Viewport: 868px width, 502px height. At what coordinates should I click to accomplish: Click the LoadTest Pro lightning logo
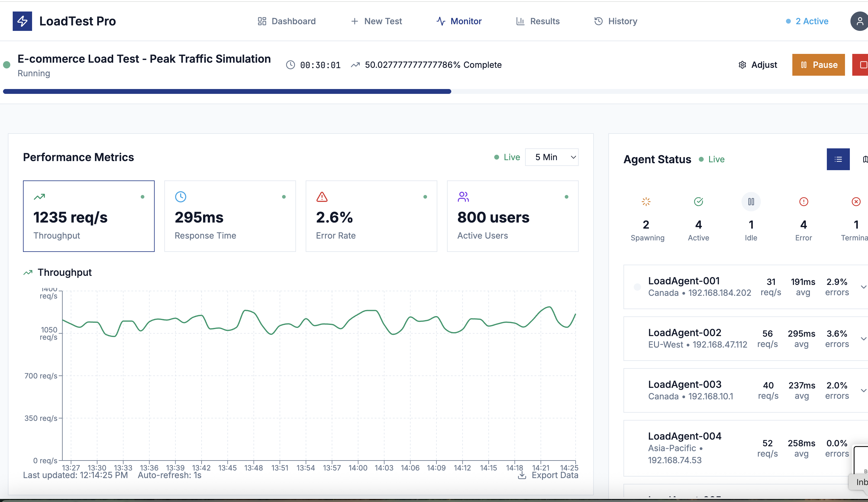(x=22, y=21)
